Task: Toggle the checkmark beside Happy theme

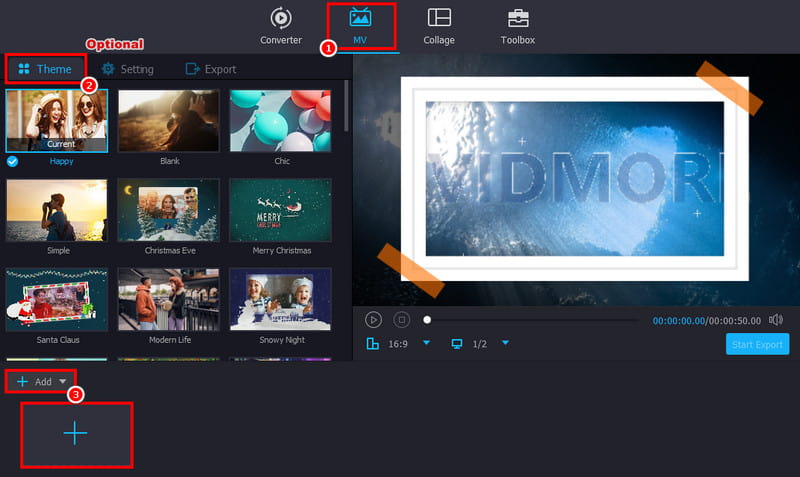Action: click(12, 161)
